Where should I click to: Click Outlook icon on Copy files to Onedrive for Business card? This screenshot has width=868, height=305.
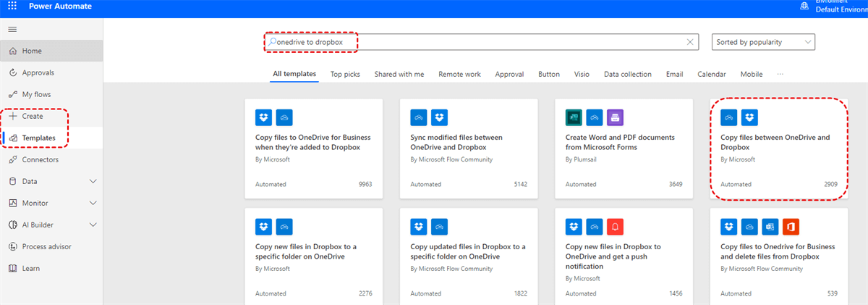click(770, 226)
